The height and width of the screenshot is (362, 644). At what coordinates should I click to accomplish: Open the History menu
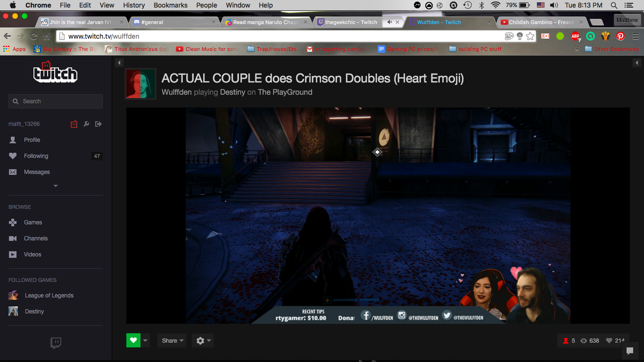pos(134,5)
